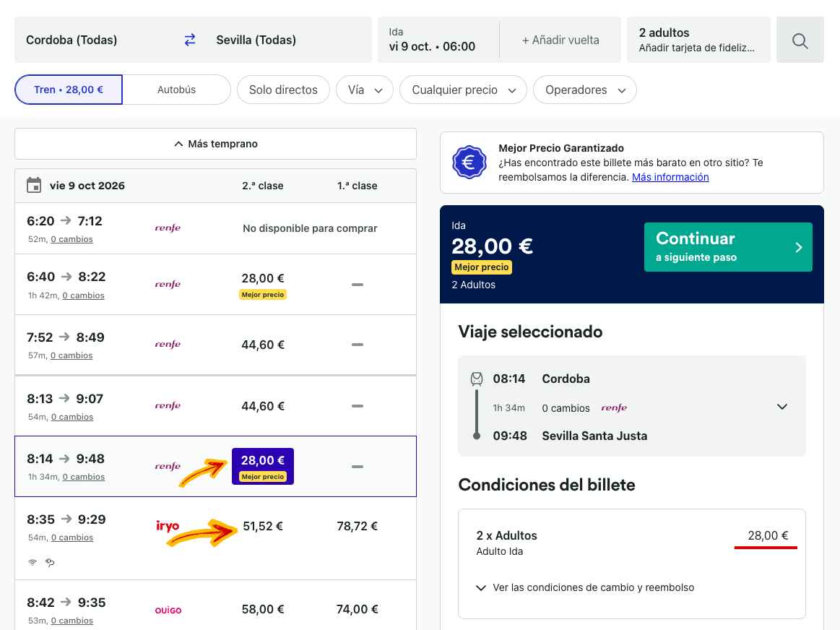This screenshot has width=840, height=630.
Task: Open 0 cambios link on the 6:20 trip
Action: tap(72, 239)
